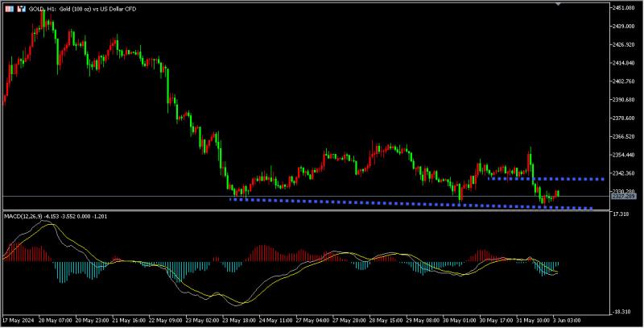Image resolution: width=644 pixels, height=328 pixels.
Task: Click the 29 May 08:00 time label
Action: (423, 320)
